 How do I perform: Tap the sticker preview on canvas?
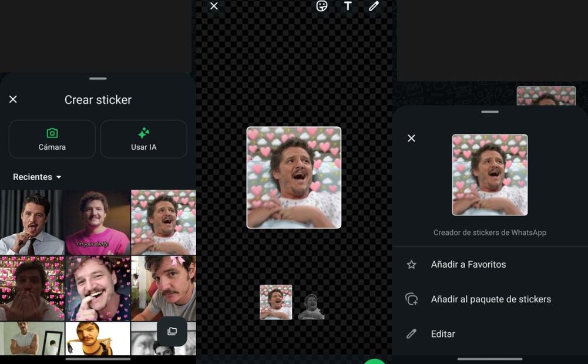pyautogui.click(x=294, y=177)
